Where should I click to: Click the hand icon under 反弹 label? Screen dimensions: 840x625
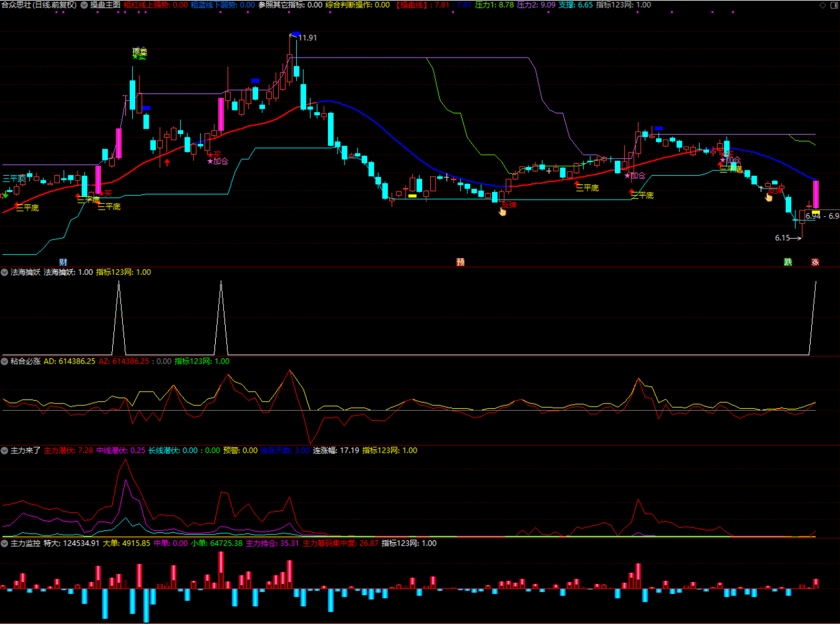[x=503, y=212]
